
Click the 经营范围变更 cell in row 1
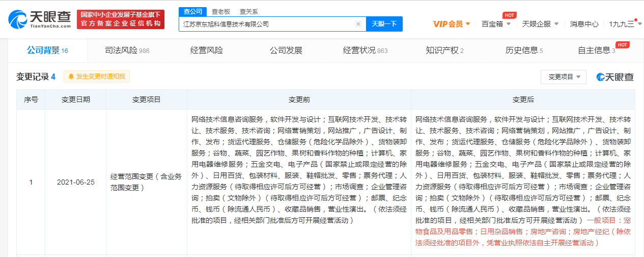click(146, 182)
